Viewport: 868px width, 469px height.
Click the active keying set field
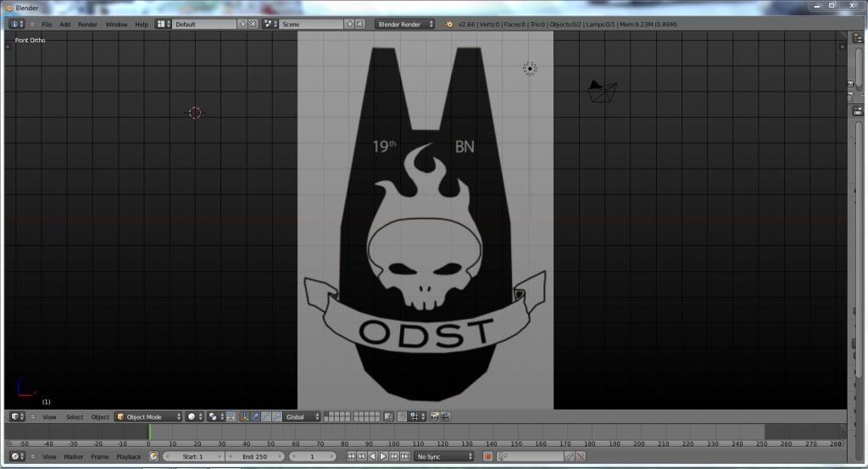tap(530, 456)
